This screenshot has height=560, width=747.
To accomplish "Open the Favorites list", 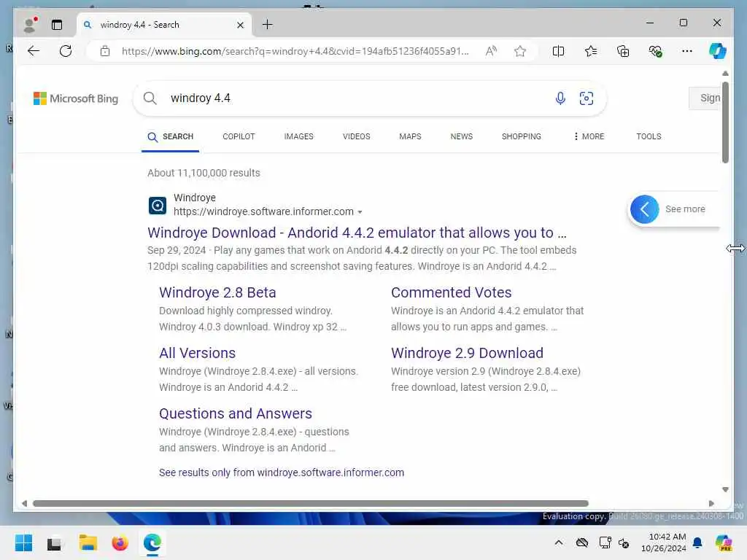I will [x=591, y=51].
